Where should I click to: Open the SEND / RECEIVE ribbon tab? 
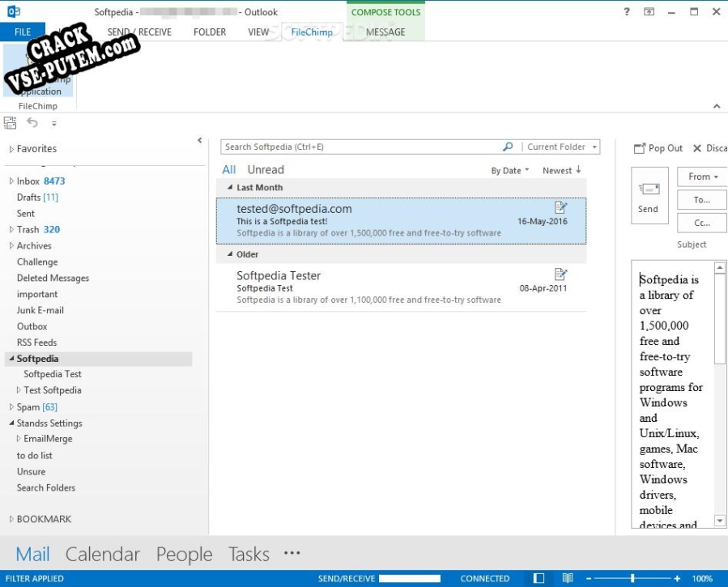click(139, 32)
